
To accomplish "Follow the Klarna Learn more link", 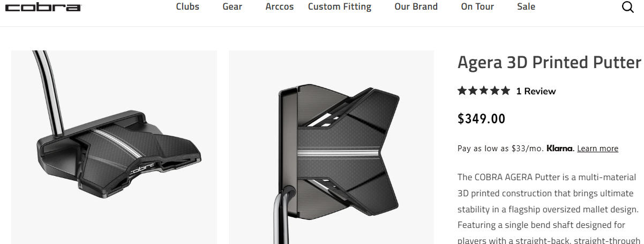I will (x=597, y=149).
